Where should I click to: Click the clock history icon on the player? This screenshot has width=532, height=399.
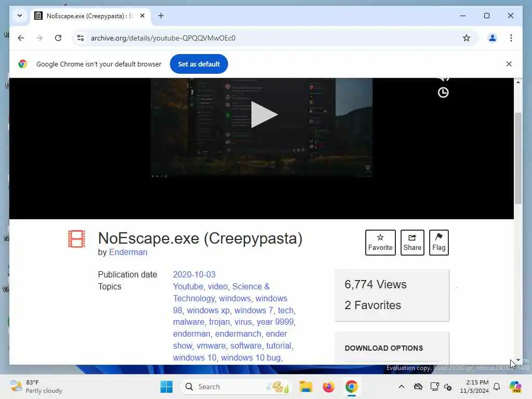443,92
